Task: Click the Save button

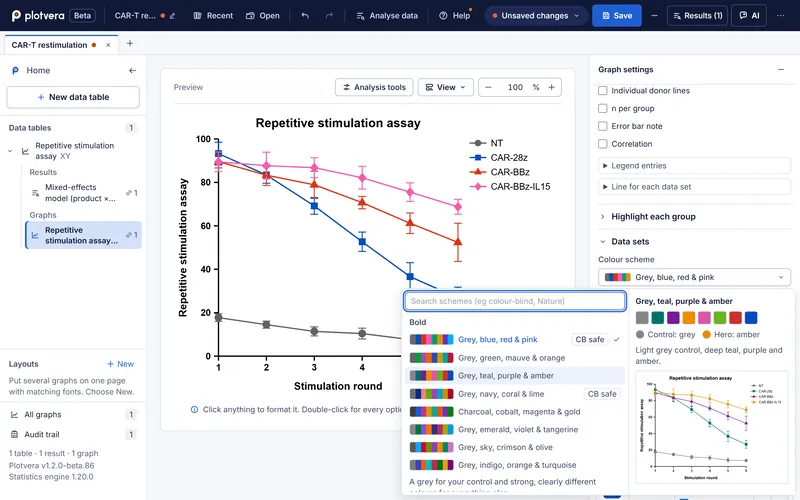Action: pos(616,16)
